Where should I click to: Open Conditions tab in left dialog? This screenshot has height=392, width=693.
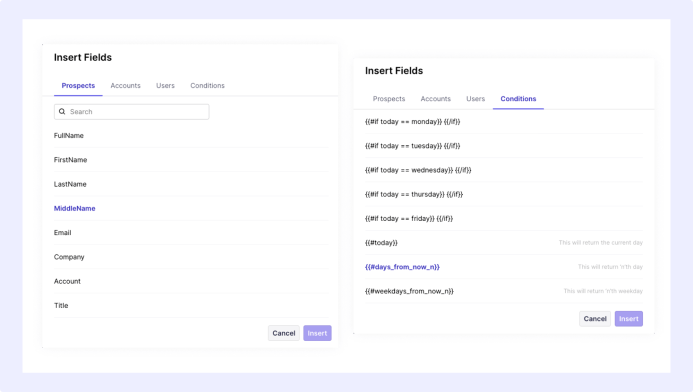pyautogui.click(x=207, y=85)
